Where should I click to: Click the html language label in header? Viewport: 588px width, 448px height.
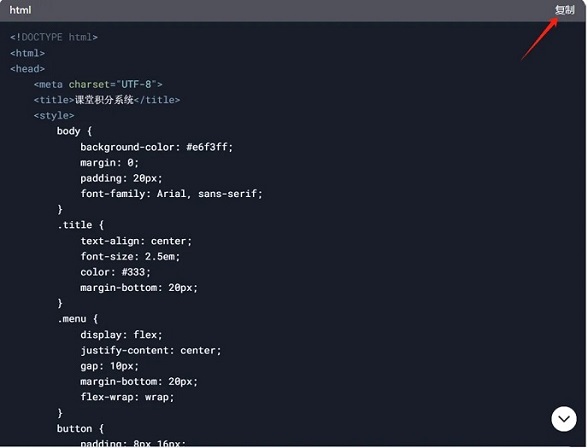coord(20,10)
